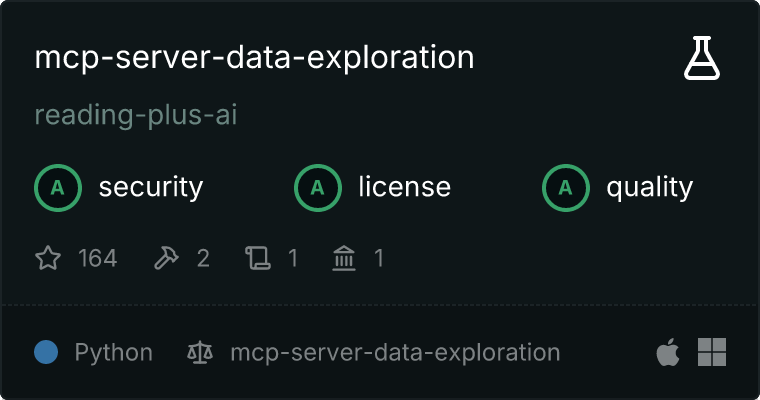Click the hammer tools icon
Viewport: 760px width, 400px height.
(165, 259)
